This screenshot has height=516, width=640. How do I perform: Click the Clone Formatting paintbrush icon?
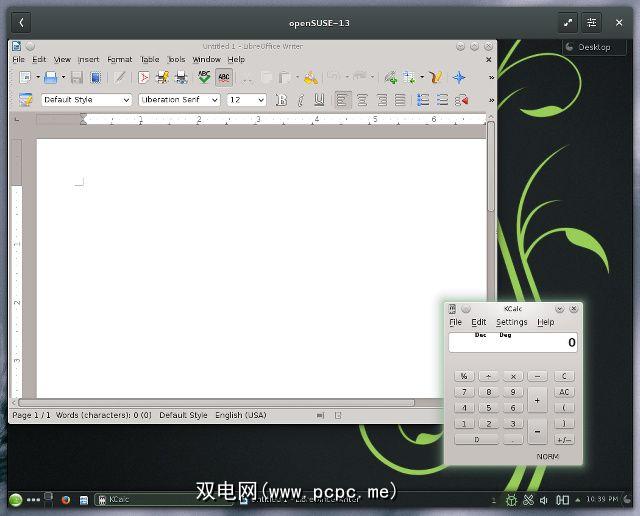pyautogui.click(x=311, y=77)
